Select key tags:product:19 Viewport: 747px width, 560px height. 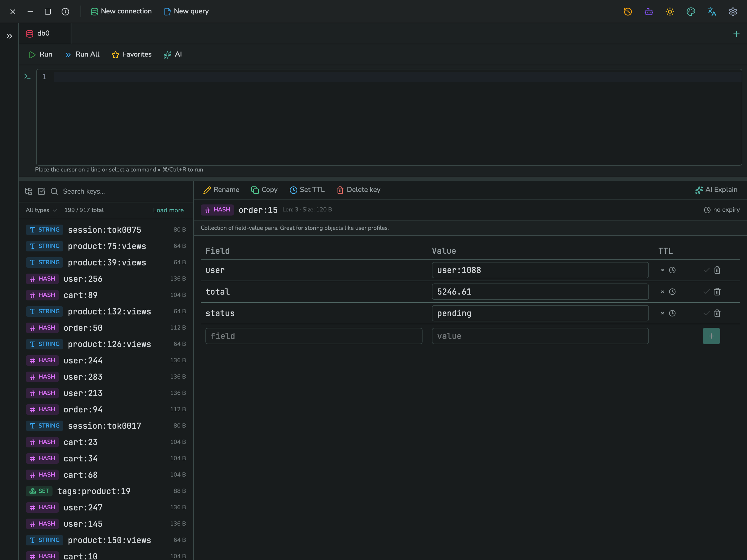[106, 491]
